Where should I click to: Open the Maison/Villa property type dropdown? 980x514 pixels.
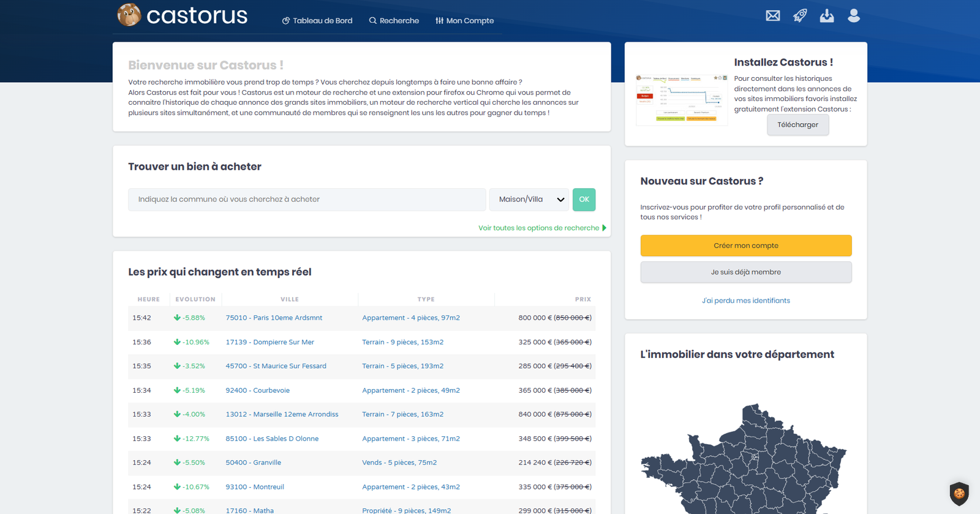click(529, 200)
